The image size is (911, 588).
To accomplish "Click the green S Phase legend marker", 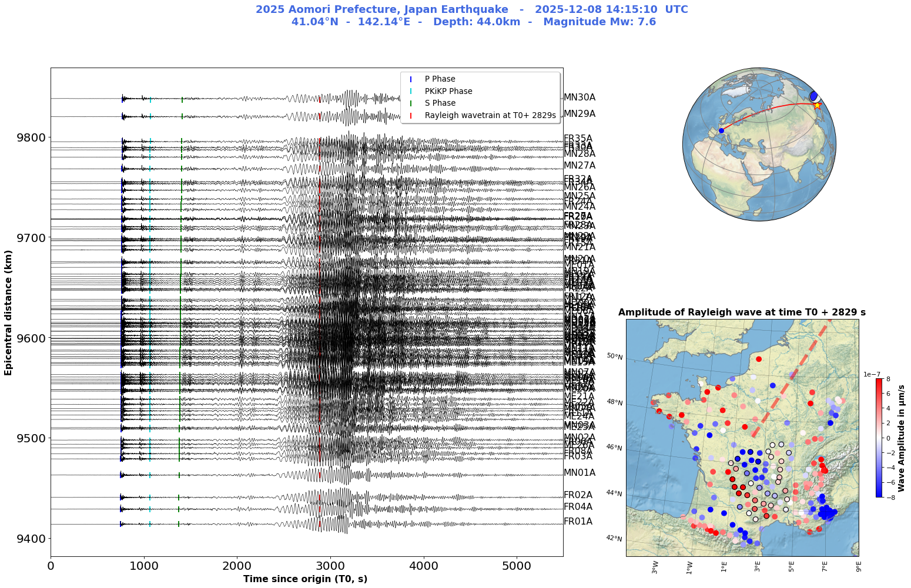I will pos(411,103).
